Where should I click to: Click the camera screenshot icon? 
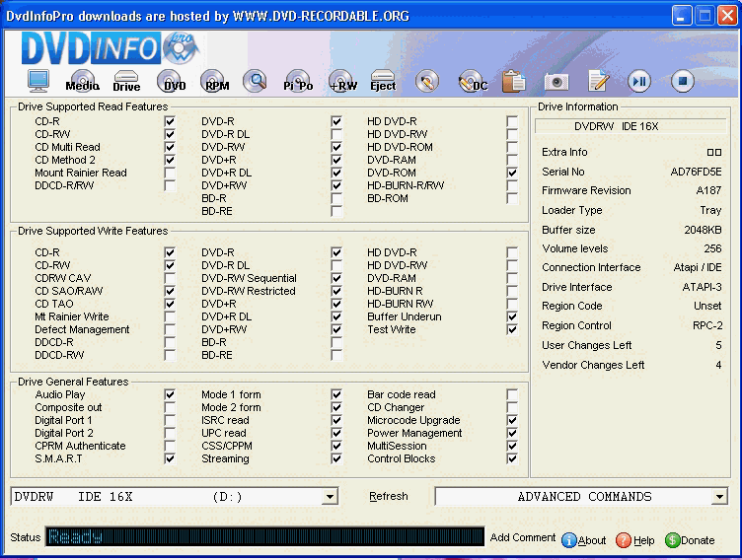click(556, 82)
